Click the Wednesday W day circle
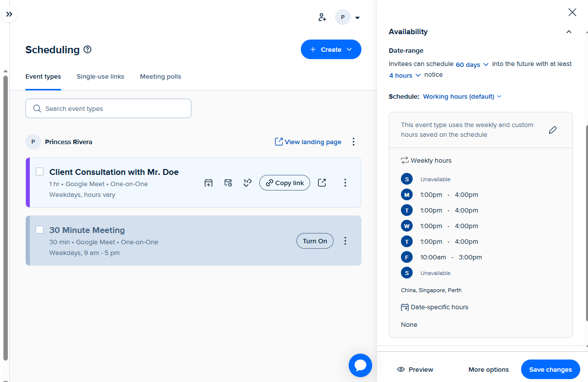The width and height of the screenshot is (588, 382). [x=407, y=226]
